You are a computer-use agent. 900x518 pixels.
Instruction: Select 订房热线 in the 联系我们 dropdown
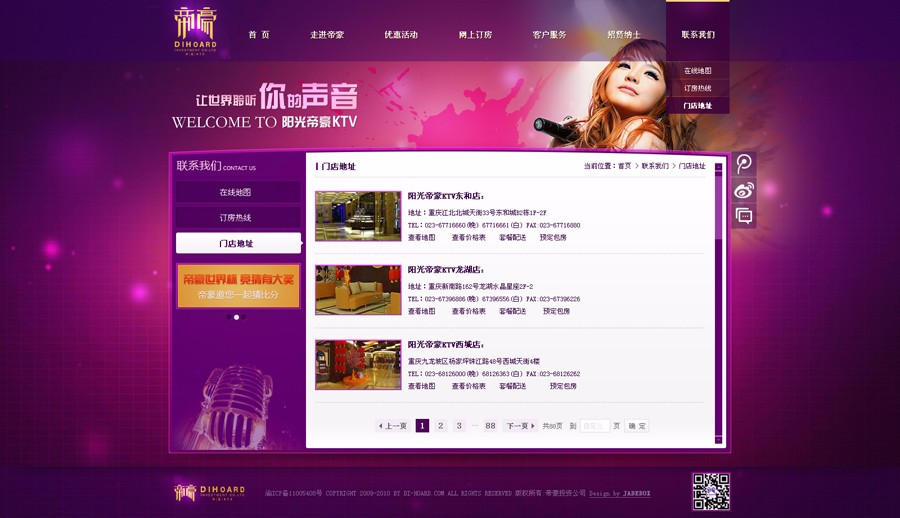coord(697,88)
